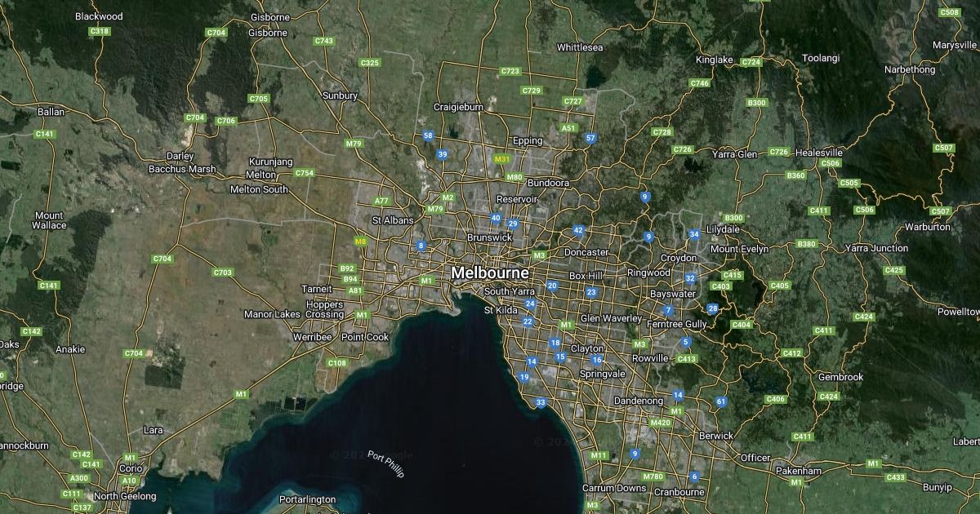Screen dimensions: 980x514
Task: Click the Doncaster label
Action: 586,252
